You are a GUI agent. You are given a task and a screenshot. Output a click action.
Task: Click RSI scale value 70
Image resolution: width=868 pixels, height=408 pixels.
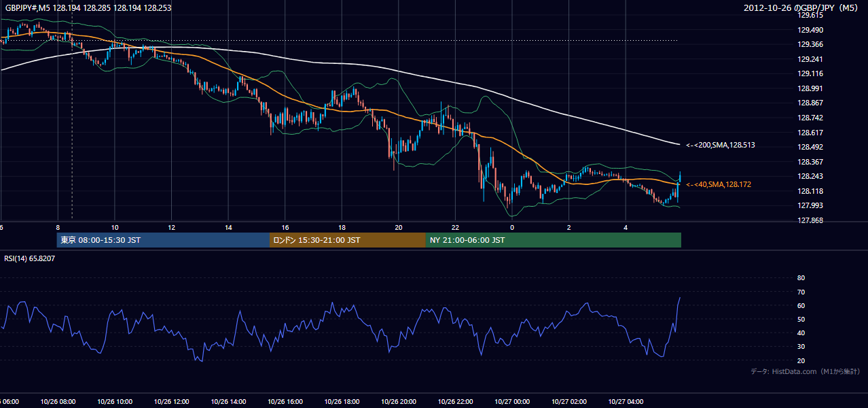point(801,292)
